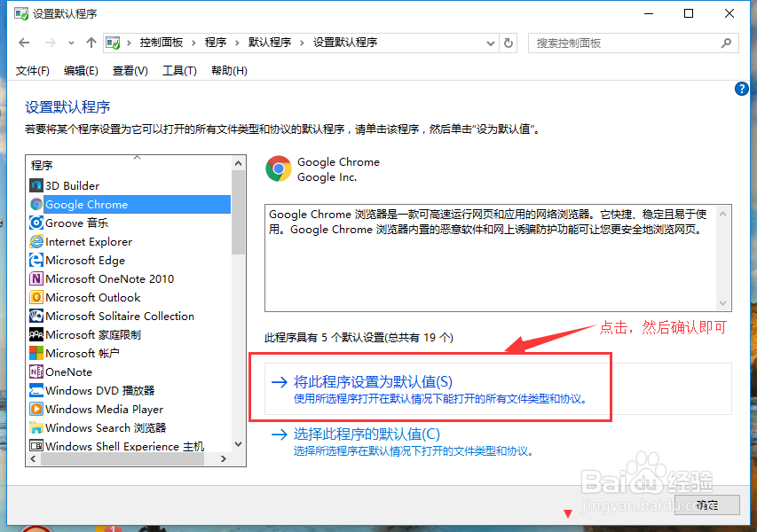Click the Microsoft OneNote 2010 icon
This screenshot has width=757, height=532.
click(x=36, y=278)
